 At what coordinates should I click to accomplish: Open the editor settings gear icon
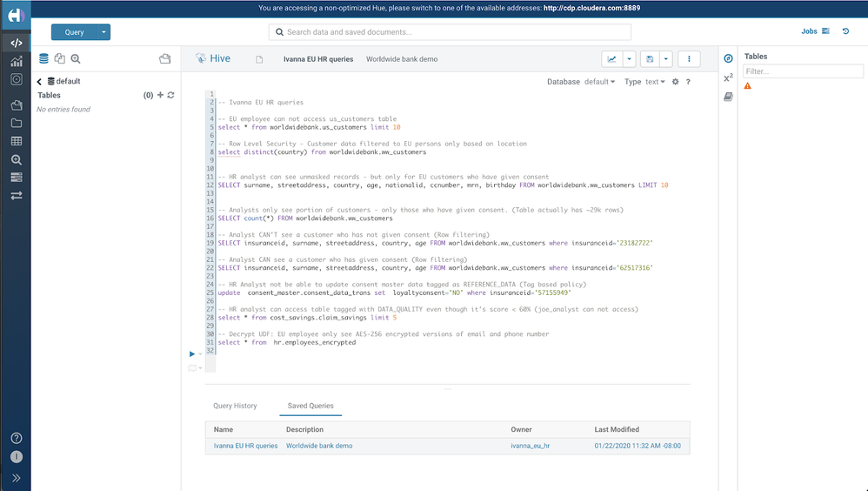[x=675, y=82]
